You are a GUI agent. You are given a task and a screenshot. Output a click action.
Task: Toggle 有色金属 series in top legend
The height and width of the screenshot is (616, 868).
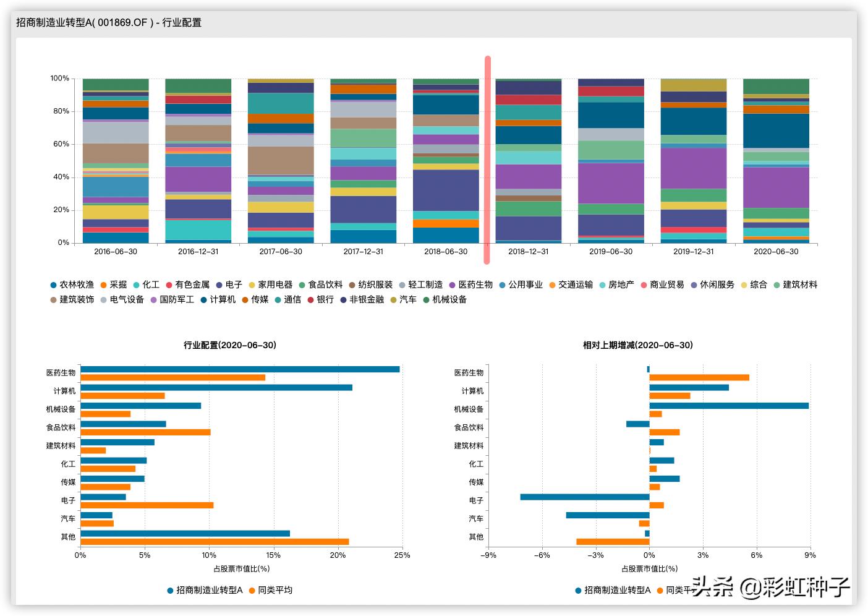[x=187, y=284]
